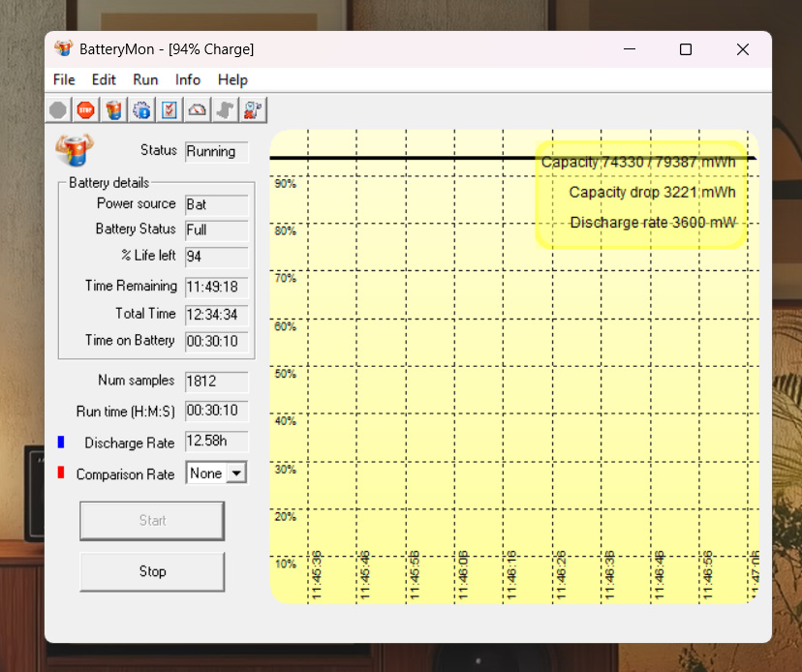Click the BatteryMon title bar app icon
The width and height of the screenshot is (802, 672).
point(63,48)
